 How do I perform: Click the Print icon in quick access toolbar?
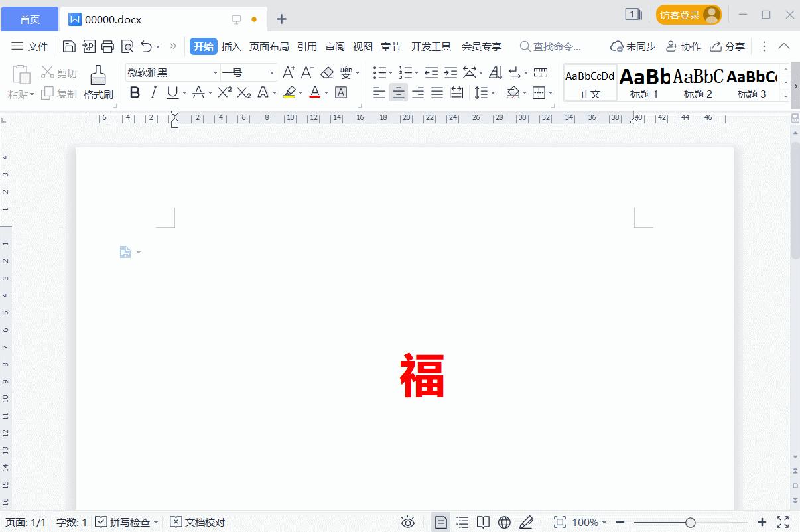(107, 46)
